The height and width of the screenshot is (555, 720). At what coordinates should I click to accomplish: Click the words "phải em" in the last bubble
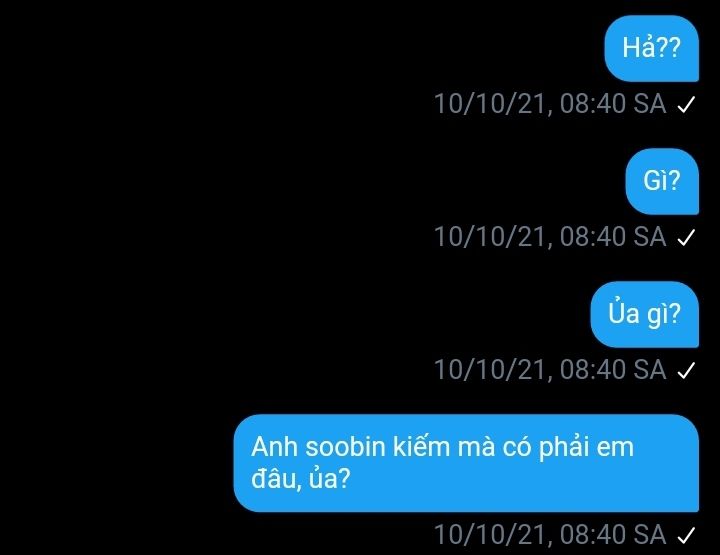tap(586, 448)
